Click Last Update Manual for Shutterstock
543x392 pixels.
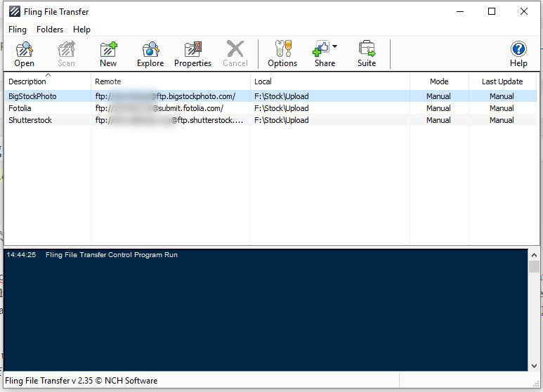click(x=502, y=120)
